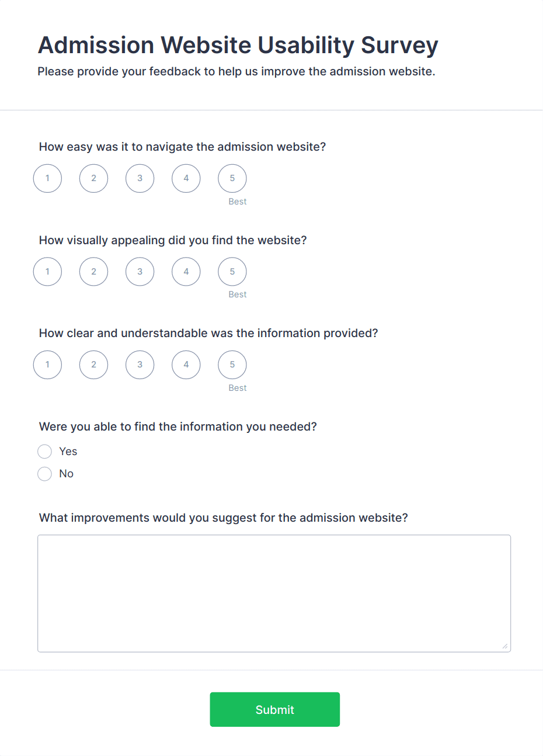Rate navigation ease as 5 Best
The height and width of the screenshot is (756, 543).
(232, 178)
